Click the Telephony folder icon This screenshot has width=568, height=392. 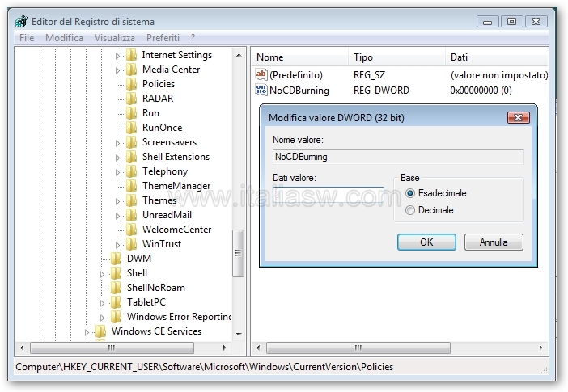point(132,171)
